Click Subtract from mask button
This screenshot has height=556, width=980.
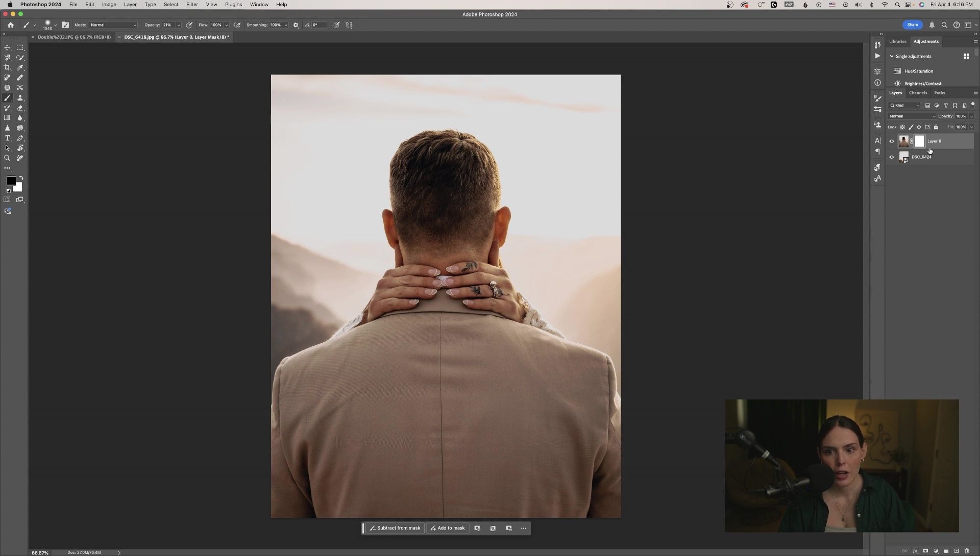[x=395, y=528]
